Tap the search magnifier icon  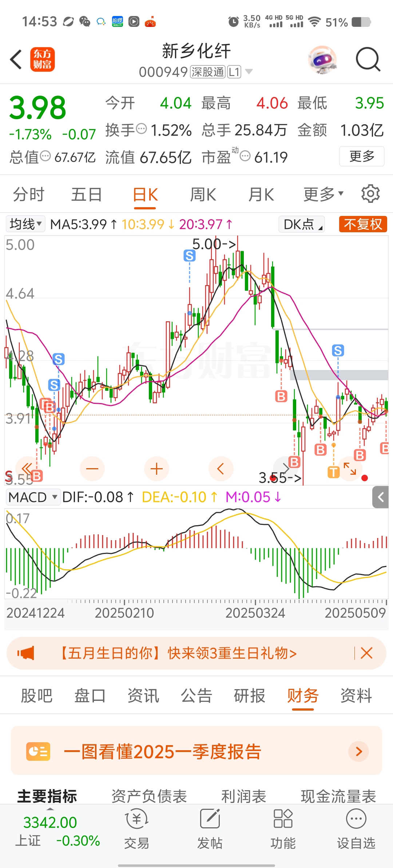tap(368, 59)
